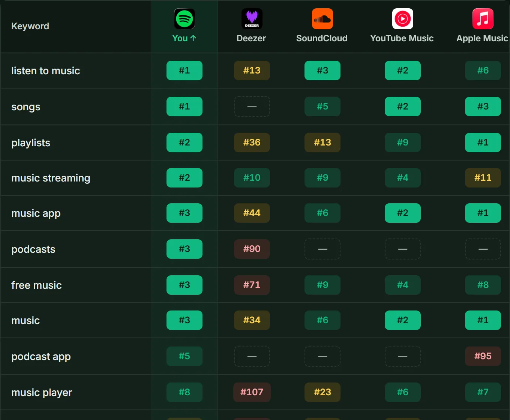Image resolution: width=510 pixels, height=420 pixels.
Task: Select the SoundCloud column label
Action: 322,38
